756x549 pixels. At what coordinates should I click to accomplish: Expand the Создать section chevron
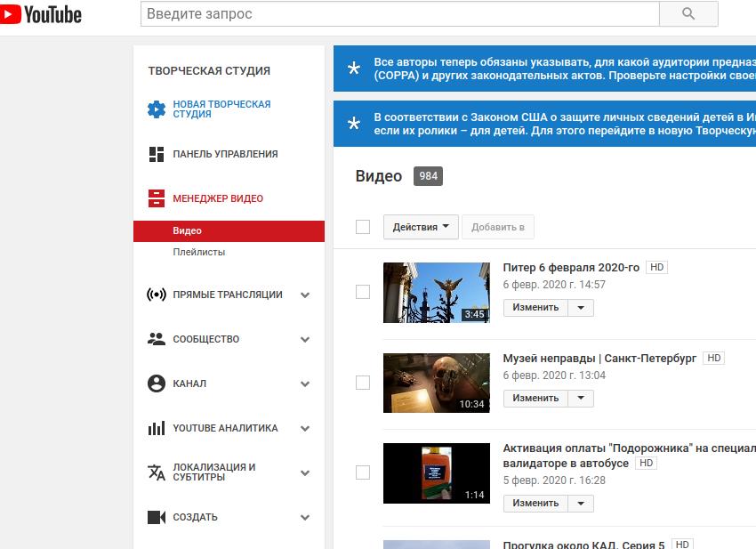coord(305,518)
